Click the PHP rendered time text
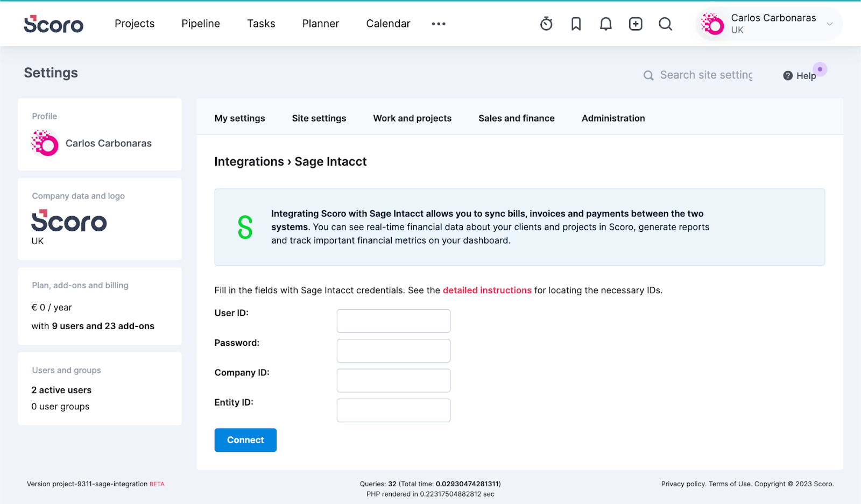861x504 pixels. [x=430, y=494]
